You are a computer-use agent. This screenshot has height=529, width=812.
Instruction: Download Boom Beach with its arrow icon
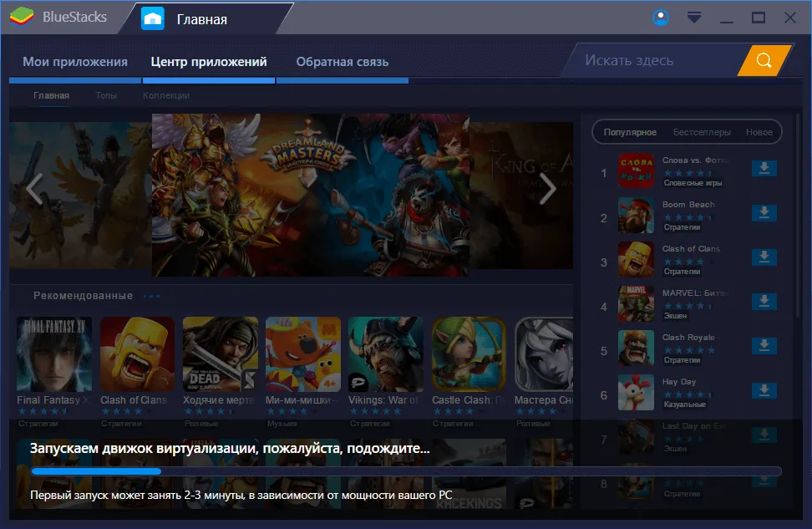pos(764,212)
